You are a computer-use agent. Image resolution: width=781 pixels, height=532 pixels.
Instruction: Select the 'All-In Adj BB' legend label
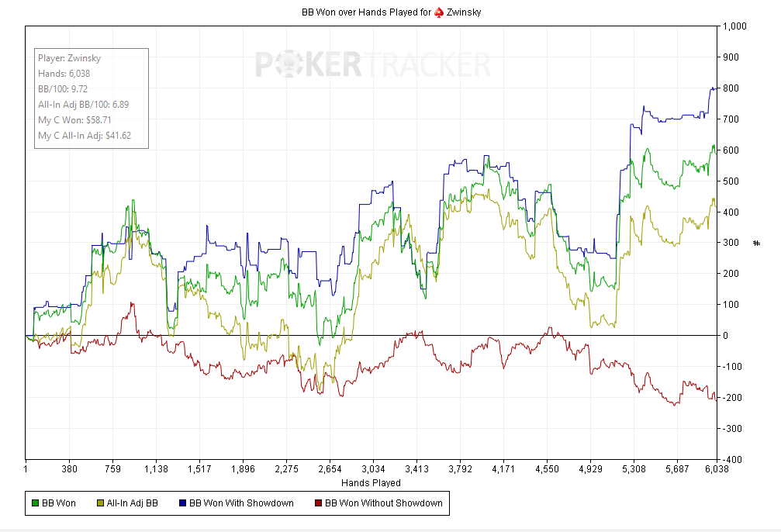[x=132, y=503]
